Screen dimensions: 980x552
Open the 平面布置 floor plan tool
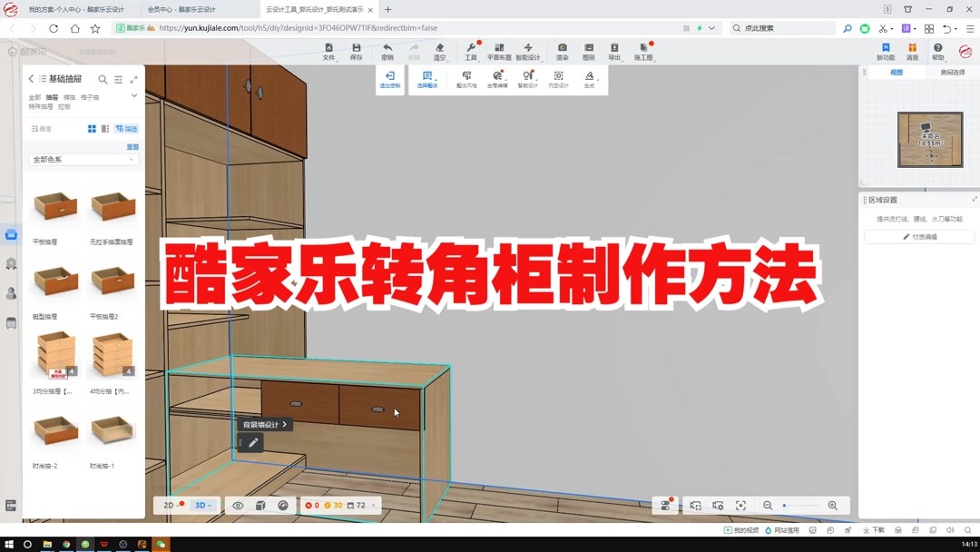point(498,50)
